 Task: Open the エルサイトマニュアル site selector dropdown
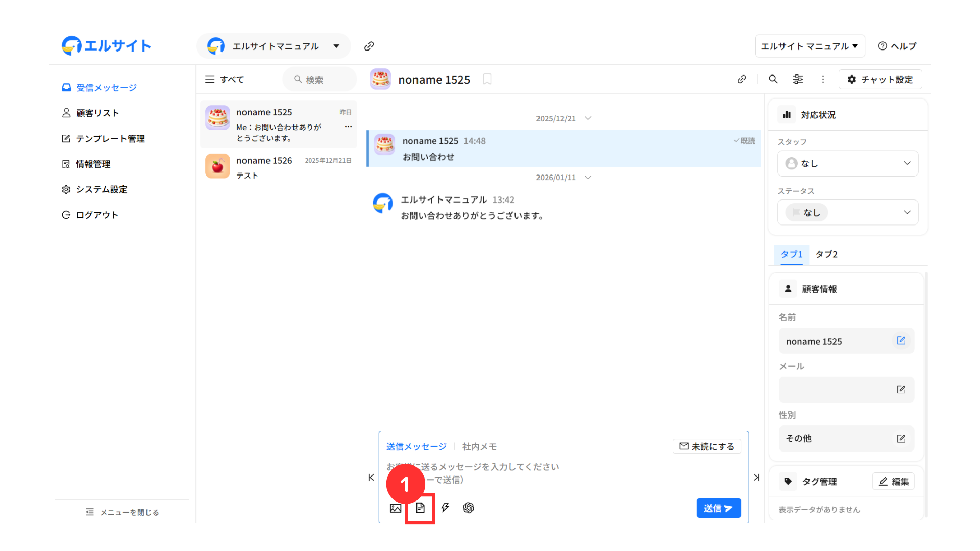coord(274,46)
